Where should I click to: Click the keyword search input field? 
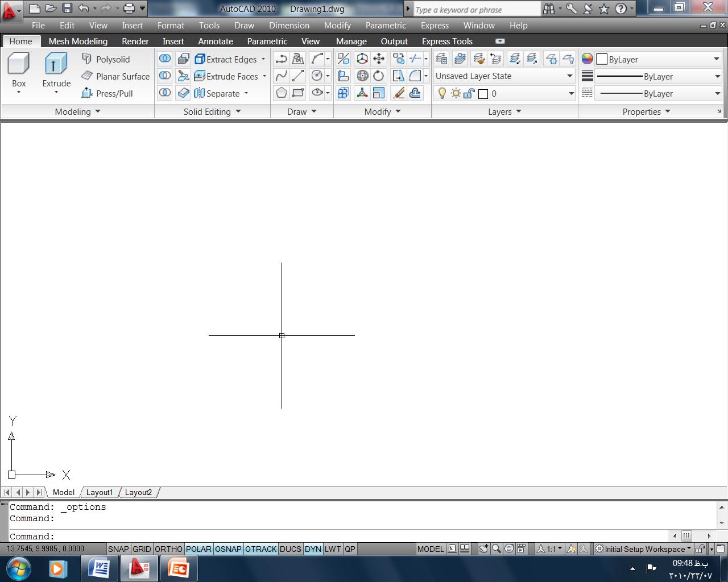pyautogui.click(x=475, y=10)
